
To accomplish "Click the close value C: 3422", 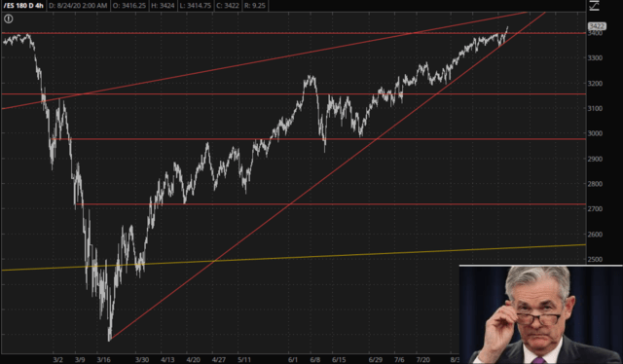I will (x=227, y=6).
